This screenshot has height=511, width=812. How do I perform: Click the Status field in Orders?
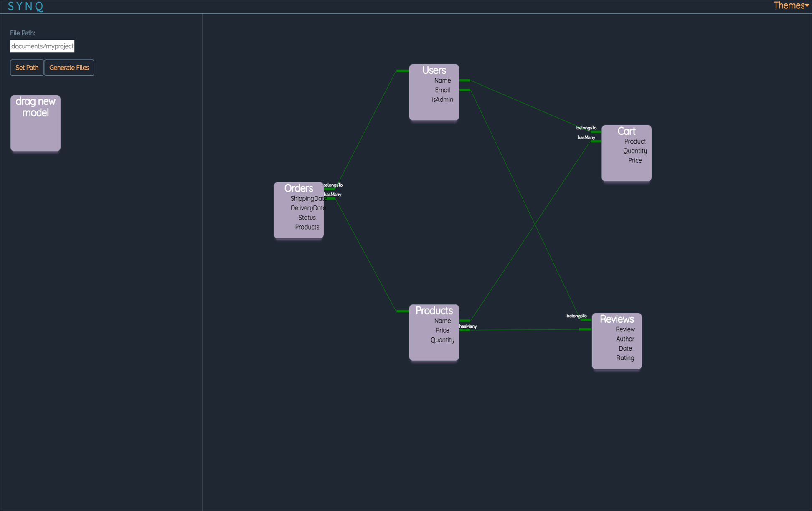(x=307, y=218)
